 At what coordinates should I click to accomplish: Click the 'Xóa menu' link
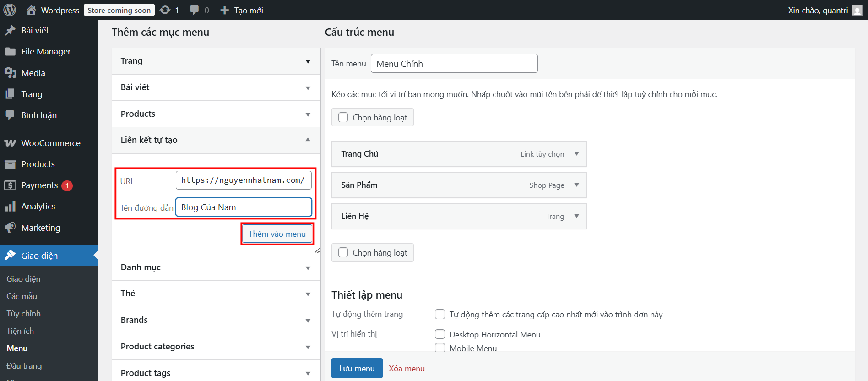(x=407, y=369)
